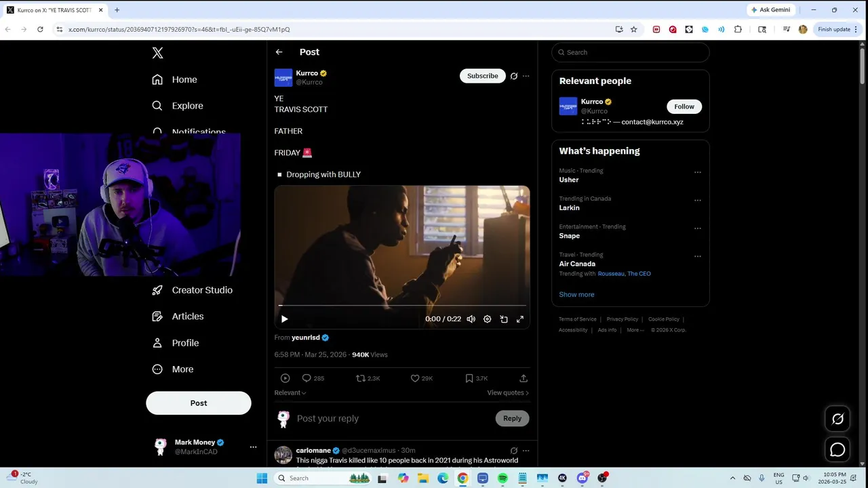Expand the Relevant replies sort dropdown

[290, 392]
